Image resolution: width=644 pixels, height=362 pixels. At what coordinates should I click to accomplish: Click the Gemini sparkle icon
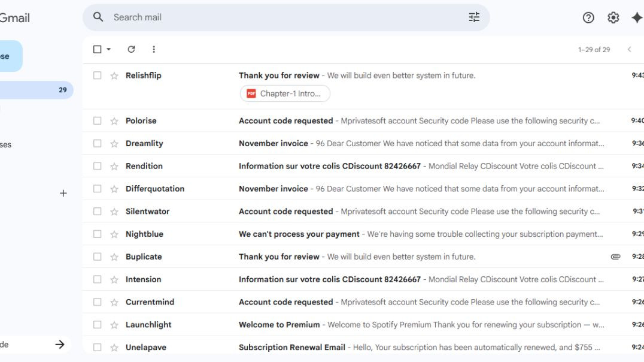pyautogui.click(x=637, y=17)
